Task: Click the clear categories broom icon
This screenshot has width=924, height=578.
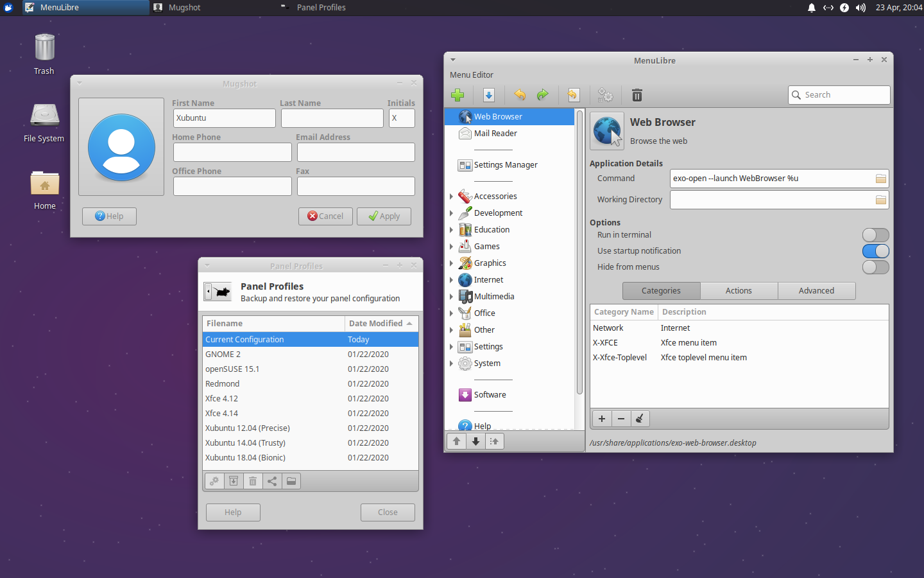Action: (640, 419)
